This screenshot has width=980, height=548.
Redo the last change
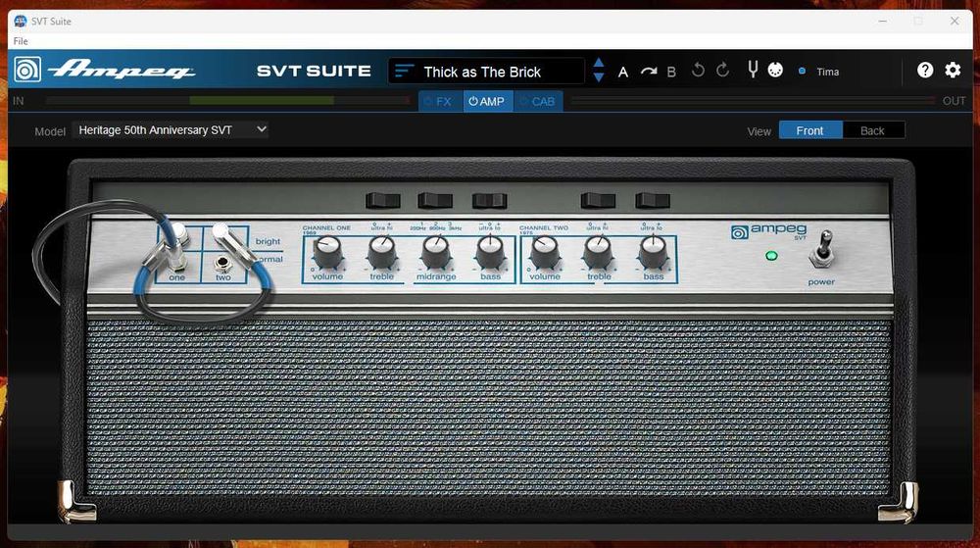[x=722, y=70]
